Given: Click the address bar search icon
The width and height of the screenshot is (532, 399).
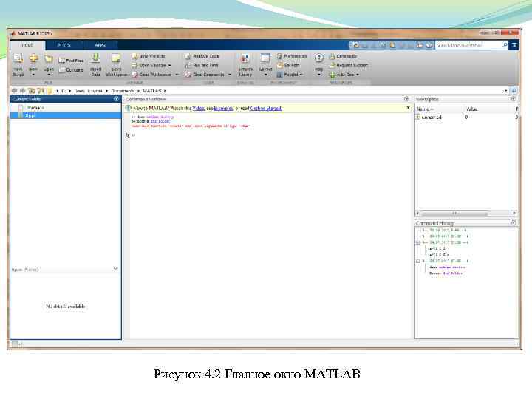Looking at the screenshot, I should [x=514, y=91].
